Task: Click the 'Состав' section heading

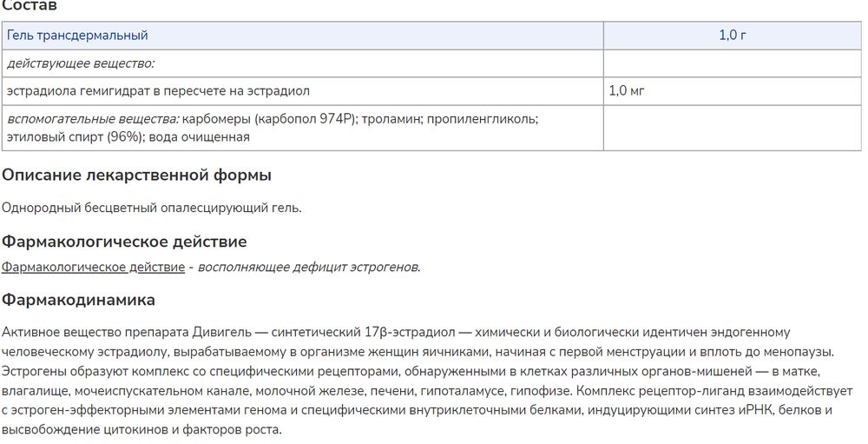Action: (30, 6)
